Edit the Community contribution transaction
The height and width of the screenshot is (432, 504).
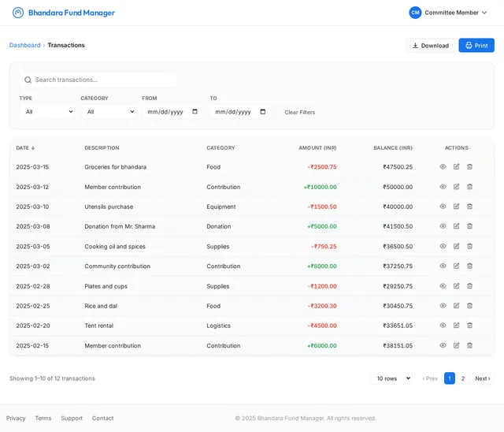pos(456,266)
